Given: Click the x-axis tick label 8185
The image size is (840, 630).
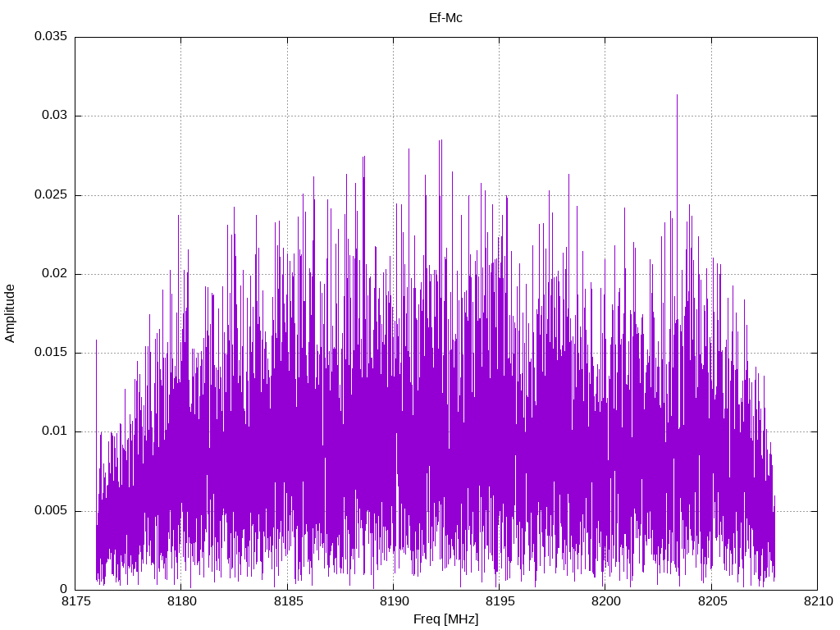Looking at the screenshot, I should tap(288, 601).
